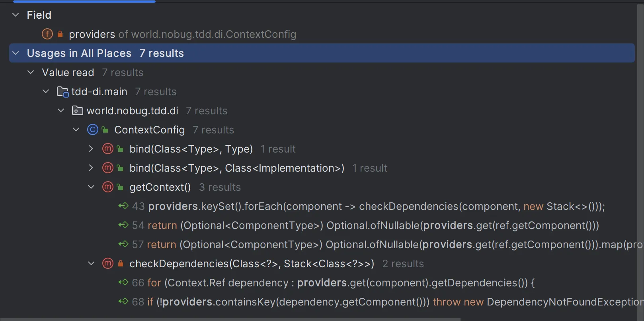Click the method icon for getContext()
Image resolution: width=644 pixels, height=321 pixels.
[x=108, y=187]
